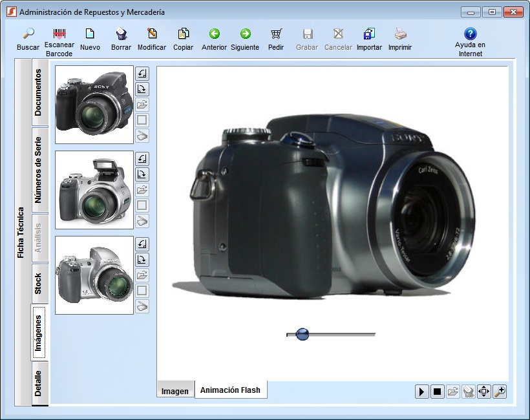Scan image for first thumbnail
This screenshot has width=530, height=420.
[x=142, y=136]
